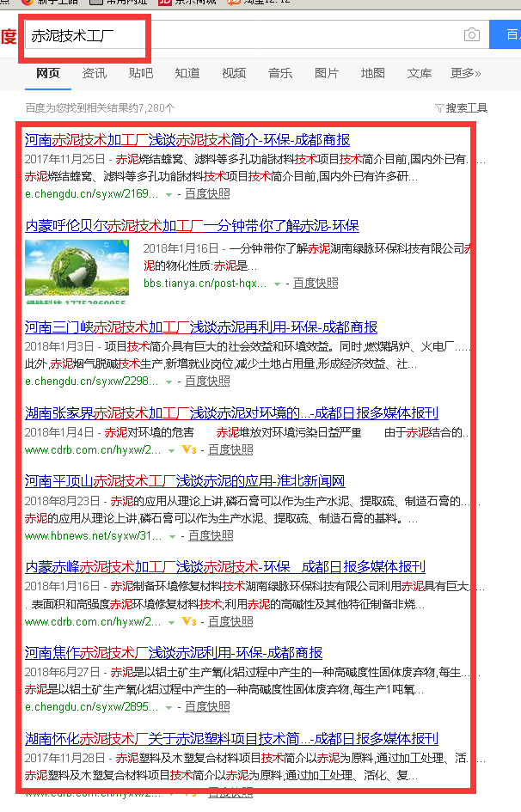Screen dimensions: 521x812
Task: Open result 湖南张家界赤泥技术加工厂浅谈赤泥对环境的
Action: (231, 413)
